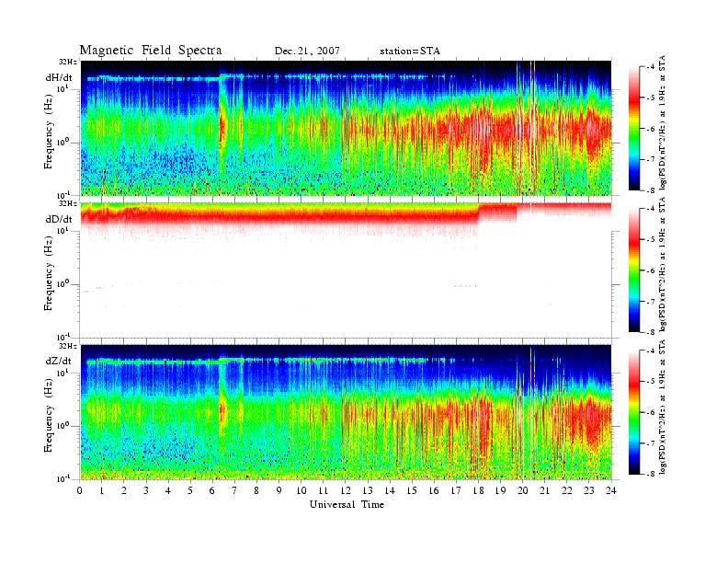Click the colorbar unit label next to dZ/dt panel
This screenshot has width=728, height=563.
point(663,407)
